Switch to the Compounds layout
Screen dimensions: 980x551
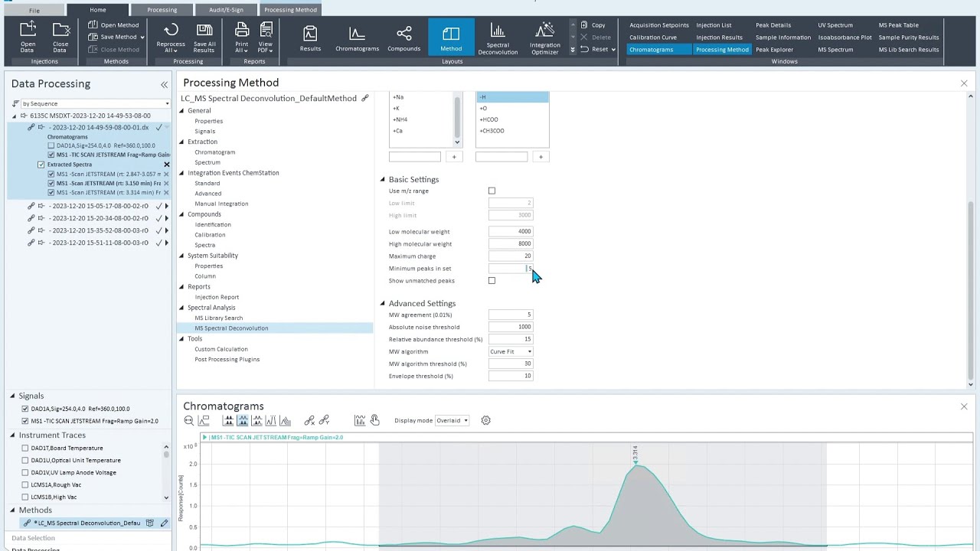pos(403,37)
